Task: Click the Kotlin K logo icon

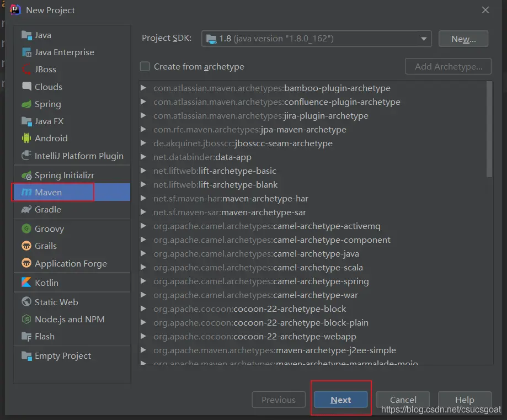Action: pyautogui.click(x=26, y=282)
